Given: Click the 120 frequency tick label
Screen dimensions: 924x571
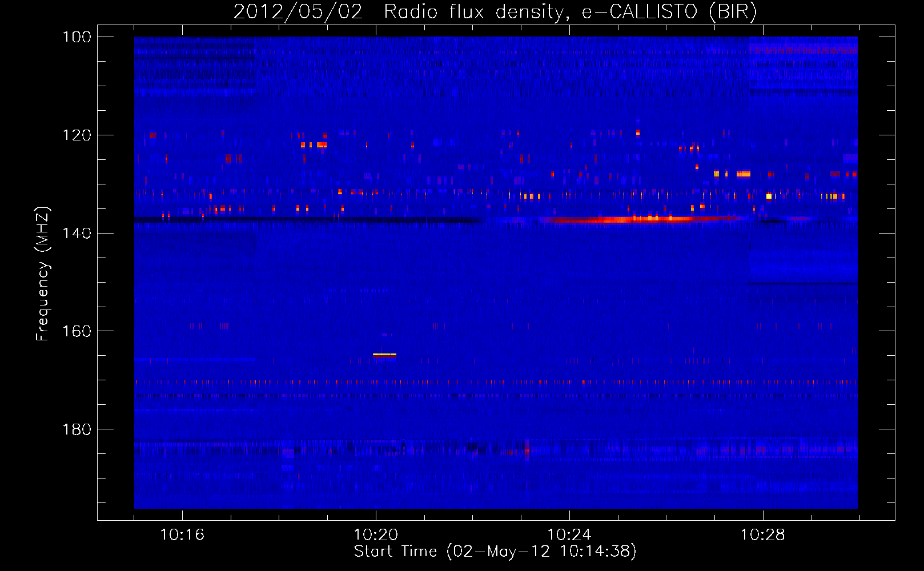Looking at the screenshot, I should [x=76, y=135].
